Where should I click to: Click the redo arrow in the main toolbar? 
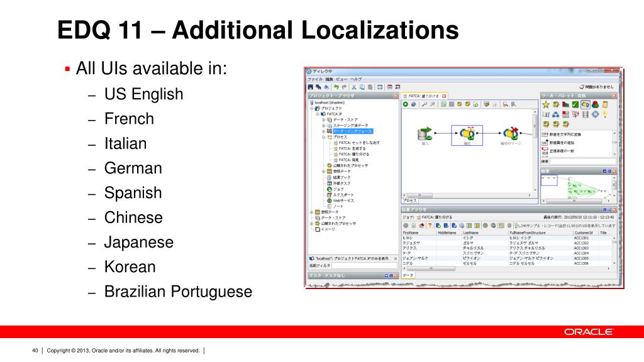tap(344, 87)
